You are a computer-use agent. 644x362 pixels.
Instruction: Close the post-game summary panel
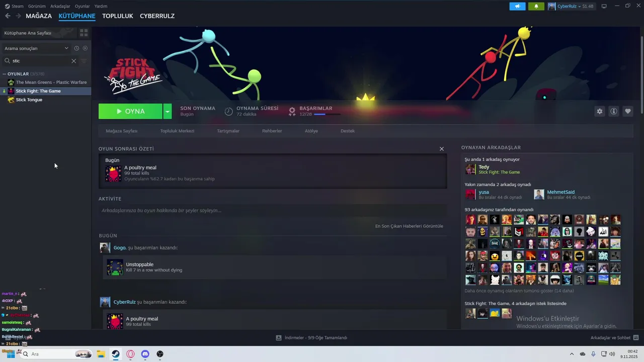[x=442, y=149]
